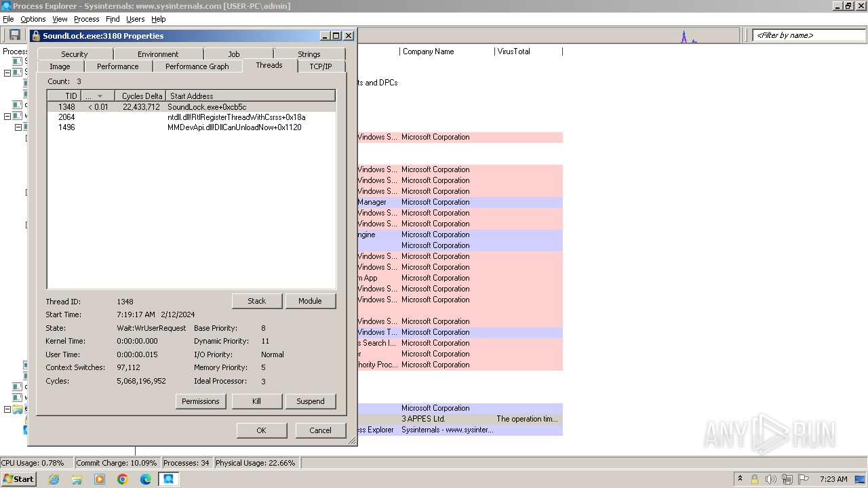The height and width of the screenshot is (488, 868).
Task: Switch to the Job tab
Action: coord(233,54)
